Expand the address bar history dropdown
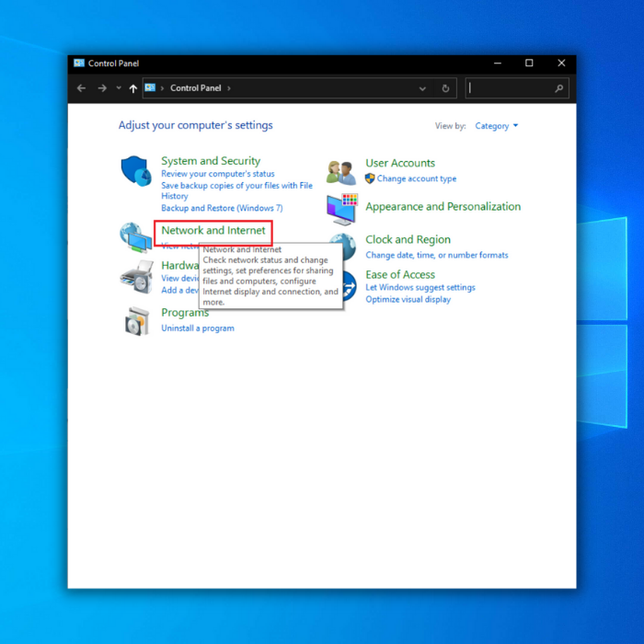Viewport: 644px width, 644px height. tap(422, 88)
